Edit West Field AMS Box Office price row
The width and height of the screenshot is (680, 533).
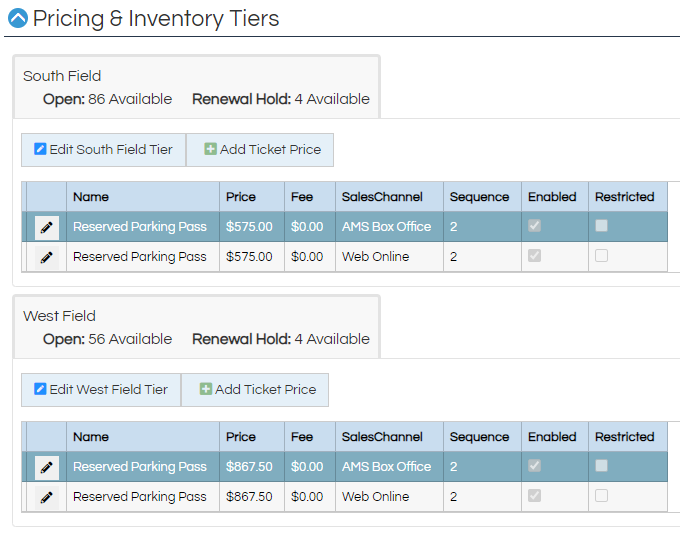coord(46,467)
